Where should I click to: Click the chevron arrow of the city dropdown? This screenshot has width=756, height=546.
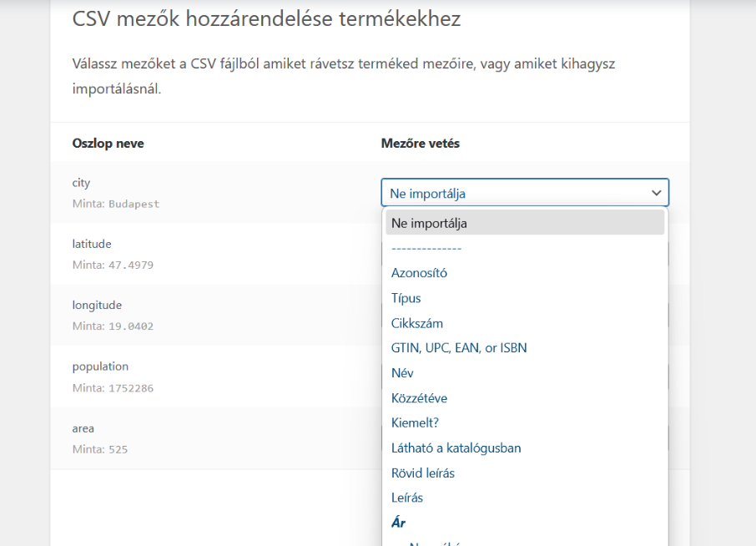coord(656,194)
